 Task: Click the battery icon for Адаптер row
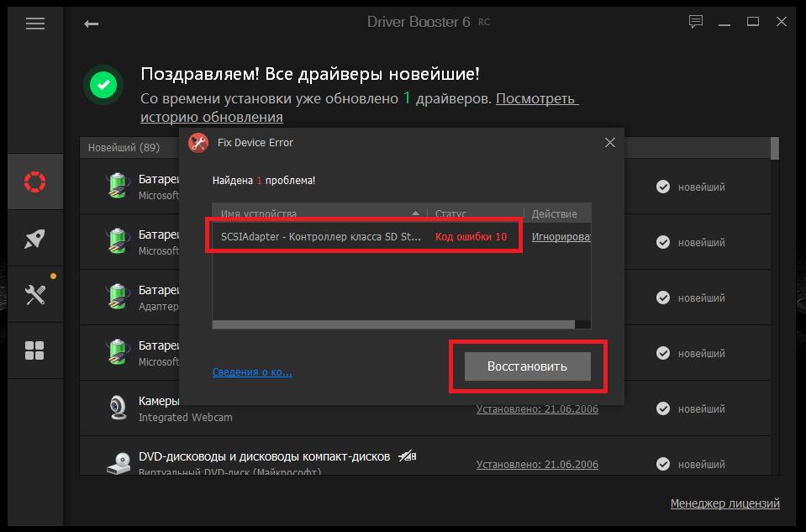(x=118, y=297)
